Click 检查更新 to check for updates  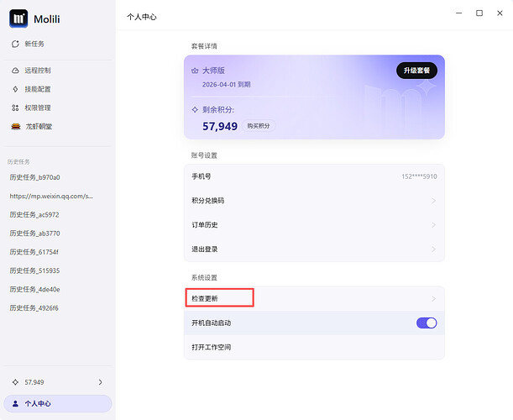click(x=206, y=298)
